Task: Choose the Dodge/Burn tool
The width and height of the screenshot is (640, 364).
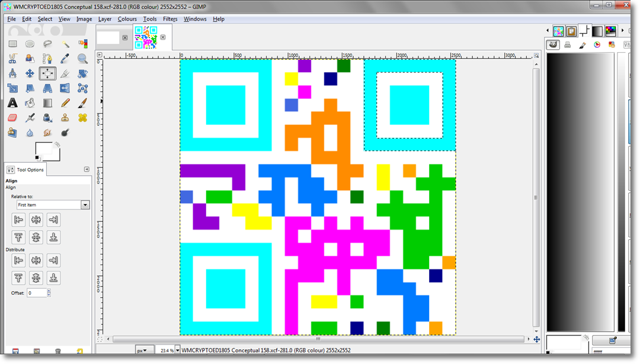Action: (x=65, y=133)
